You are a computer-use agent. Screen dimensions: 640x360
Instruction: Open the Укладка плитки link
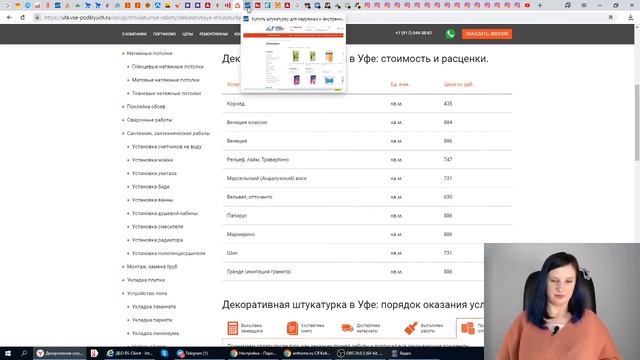click(146, 280)
